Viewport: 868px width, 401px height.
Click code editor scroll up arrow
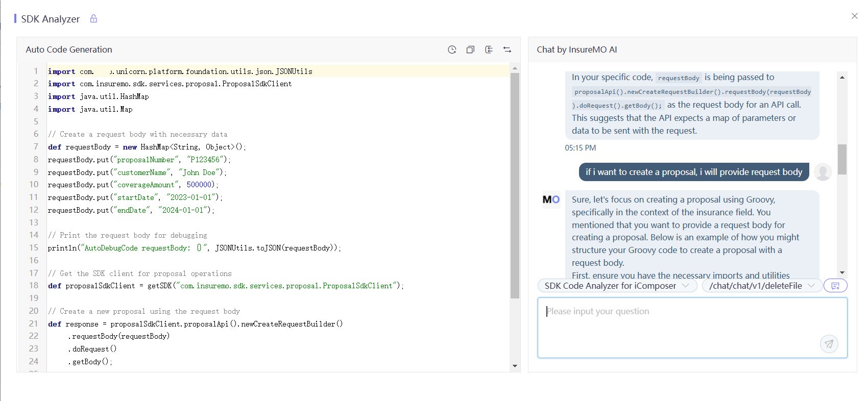[x=515, y=68]
